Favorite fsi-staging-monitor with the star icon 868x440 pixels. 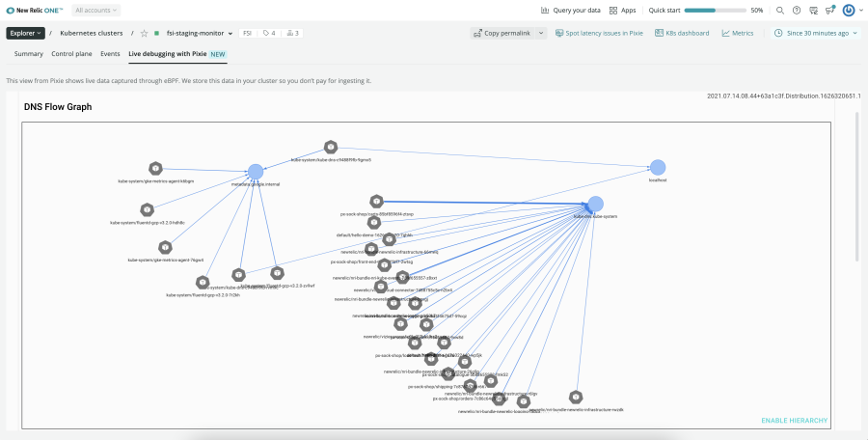144,33
